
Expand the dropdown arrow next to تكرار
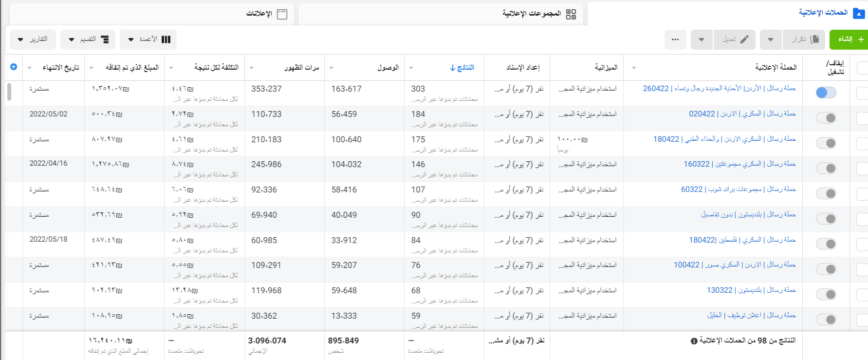point(771,39)
